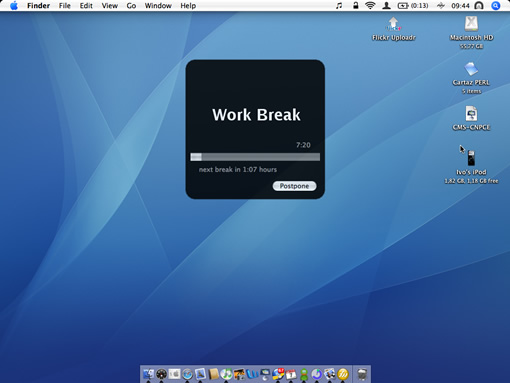This screenshot has height=383, width=510.
Task: Open the Go menu
Action: pos(131,6)
